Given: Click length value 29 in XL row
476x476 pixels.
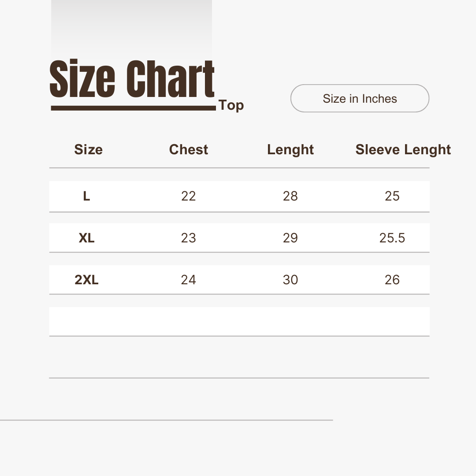Looking at the screenshot, I should click(x=290, y=238).
